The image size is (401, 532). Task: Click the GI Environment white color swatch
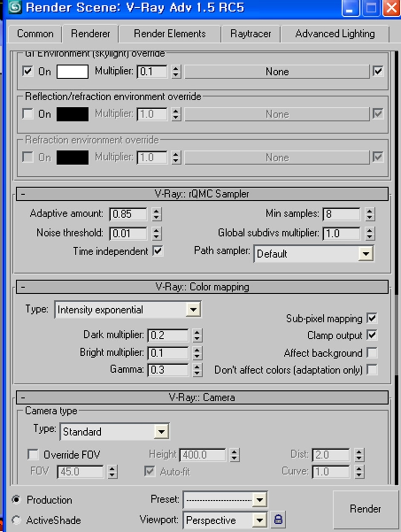73,71
